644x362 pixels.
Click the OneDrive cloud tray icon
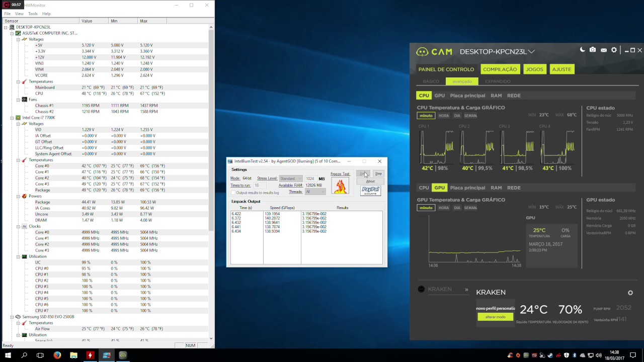(583, 355)
